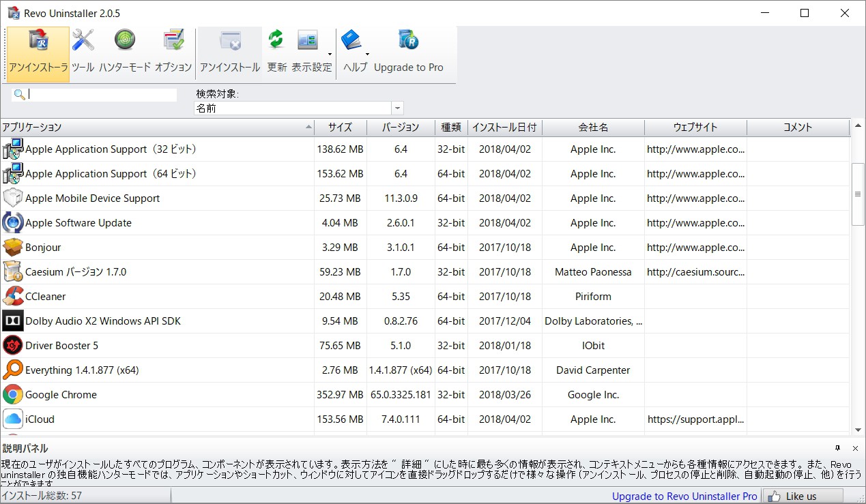
Task: Select the CCleaner row name
Action: click(46, 297)
